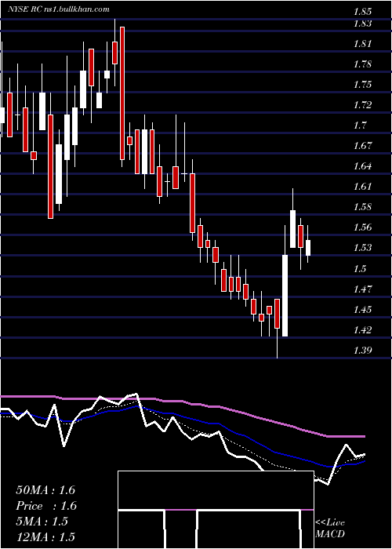392x549 pixels.
Task: Click the 1.47 price axis label
Action: coord(362,289)
